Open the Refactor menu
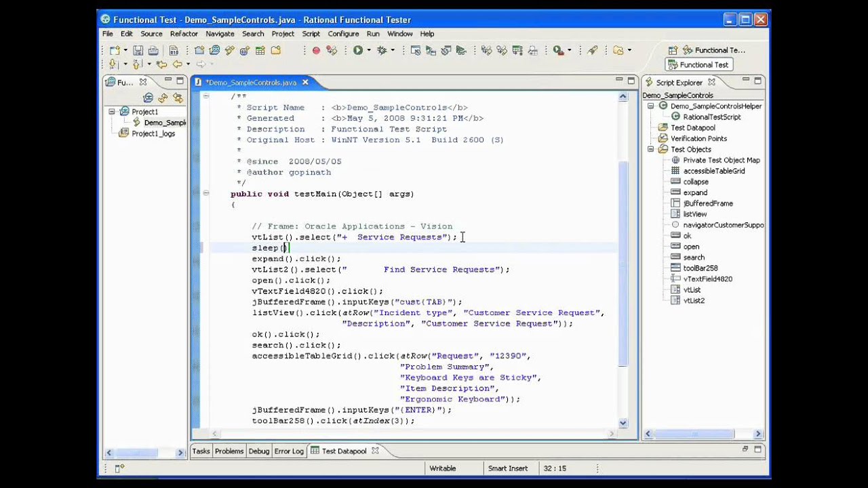The height and width of the screenshot is (488, 868). click(184, 34)
